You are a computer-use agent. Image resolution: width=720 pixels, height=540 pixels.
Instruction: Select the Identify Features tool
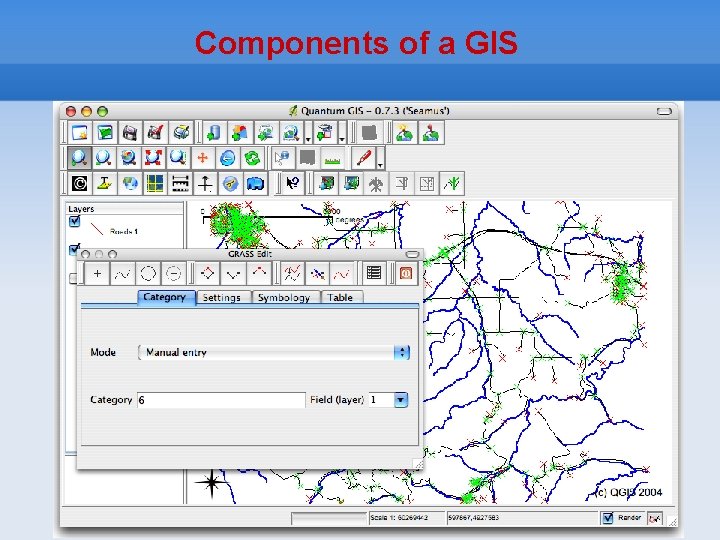[x=282, y=158]
